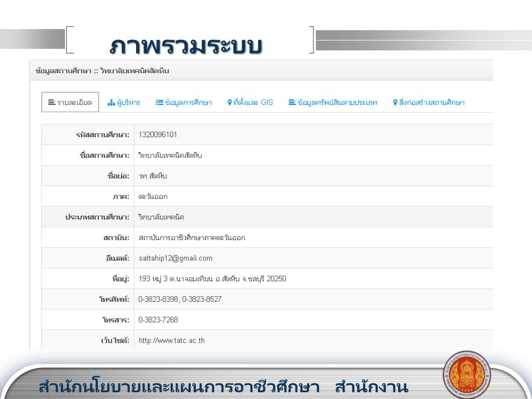Click the ที่อยู่ label
Viewport: 532px width, 399px height.
tap(121, 279)
